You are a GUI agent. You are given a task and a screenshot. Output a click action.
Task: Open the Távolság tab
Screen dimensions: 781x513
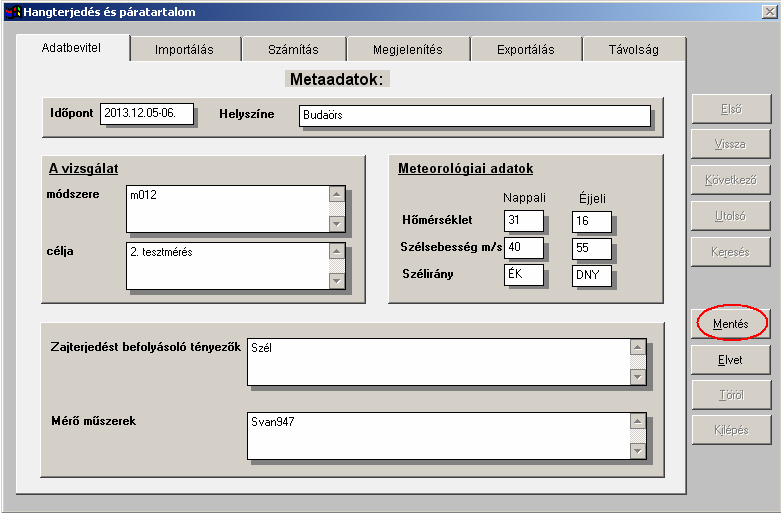pos(634,50)
